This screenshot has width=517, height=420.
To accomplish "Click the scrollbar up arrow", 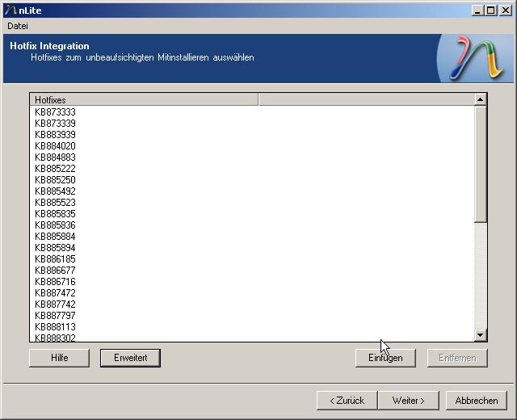I will (481, 99).
